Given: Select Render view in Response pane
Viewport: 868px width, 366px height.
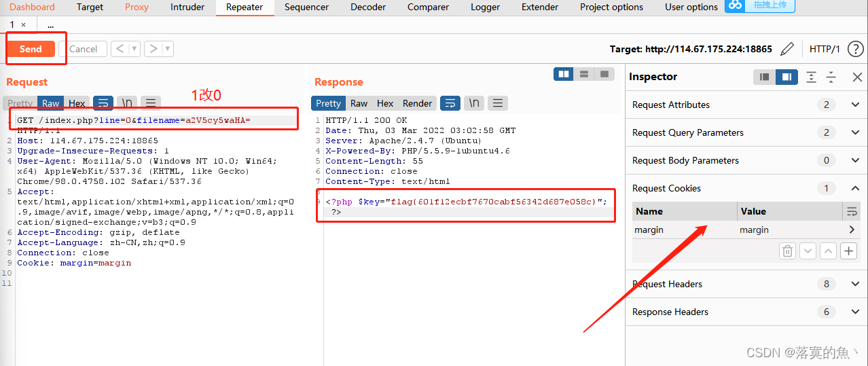Looking at the screenshot, I should [x=417, y=103].
